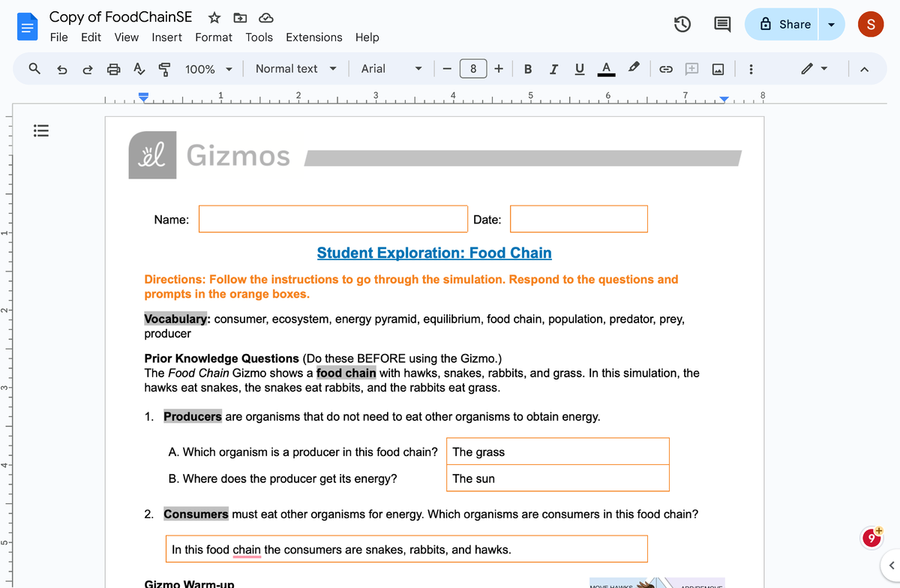Click the font size field showing 8
The image size is (900, 588).
[473, 68]
